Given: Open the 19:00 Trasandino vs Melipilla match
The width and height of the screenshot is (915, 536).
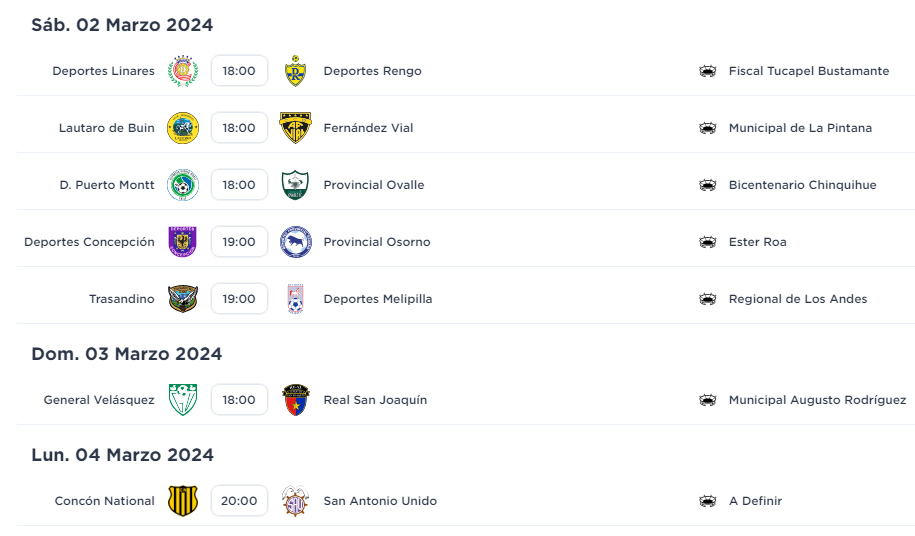Looking at the screenshot, I should pos(239,299).
